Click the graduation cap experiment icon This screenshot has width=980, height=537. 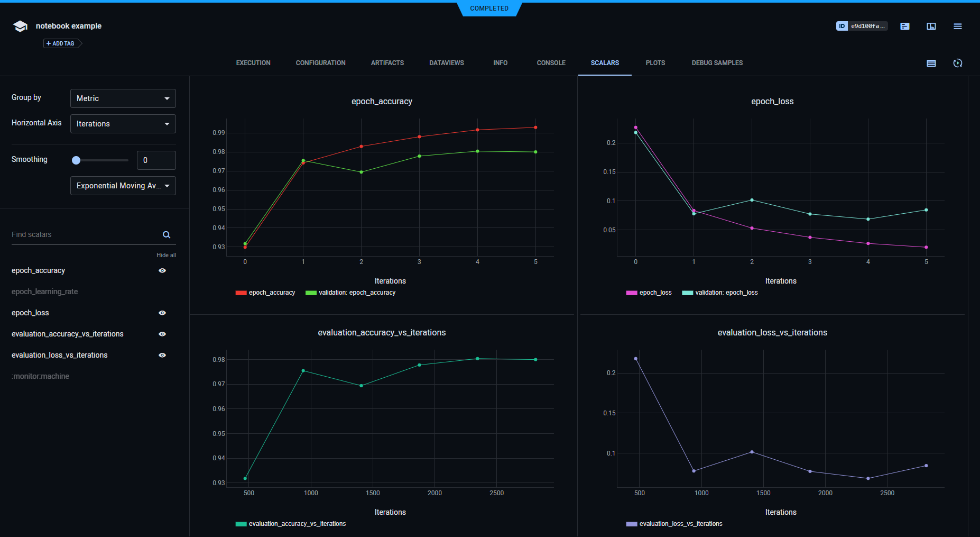click(x=20, y=26)
